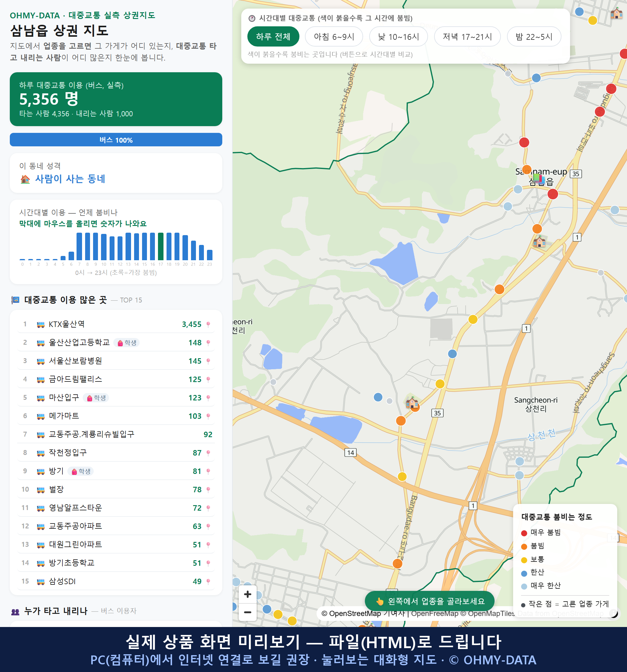Click the pin icon for 영남알프스타운
The image size is (627, 672).
[x=208, y=508]
